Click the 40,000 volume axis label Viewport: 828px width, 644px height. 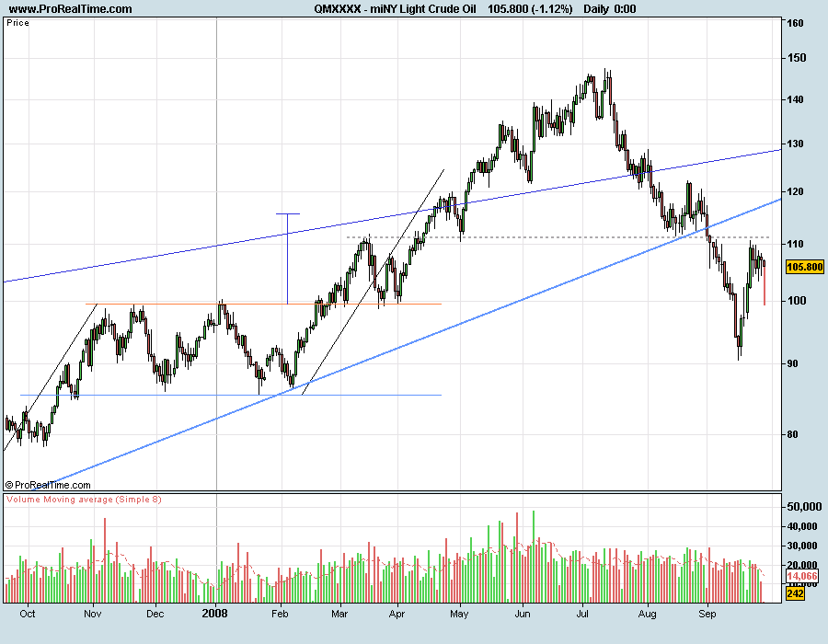tap(804, 526)
